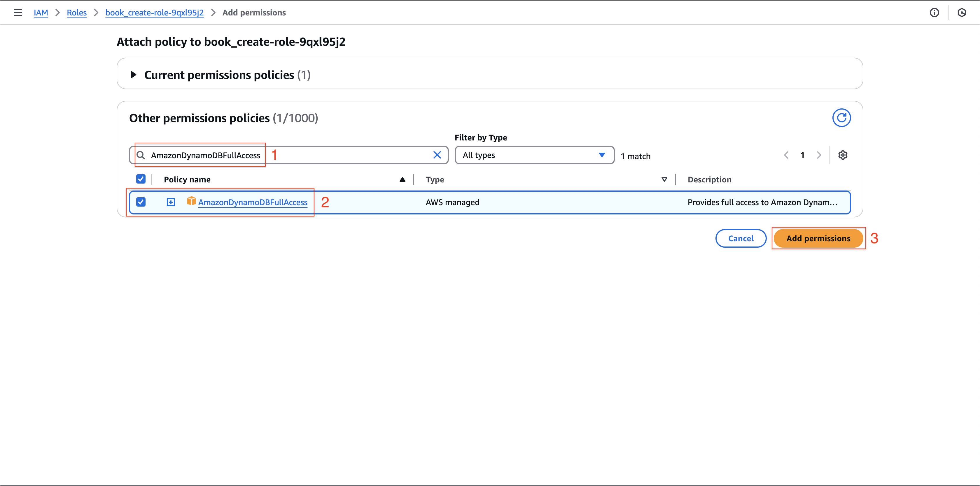Focus the policy search input
Image resolution: width=980 pixels, height=486 pixels.
[x=288, y=155]
